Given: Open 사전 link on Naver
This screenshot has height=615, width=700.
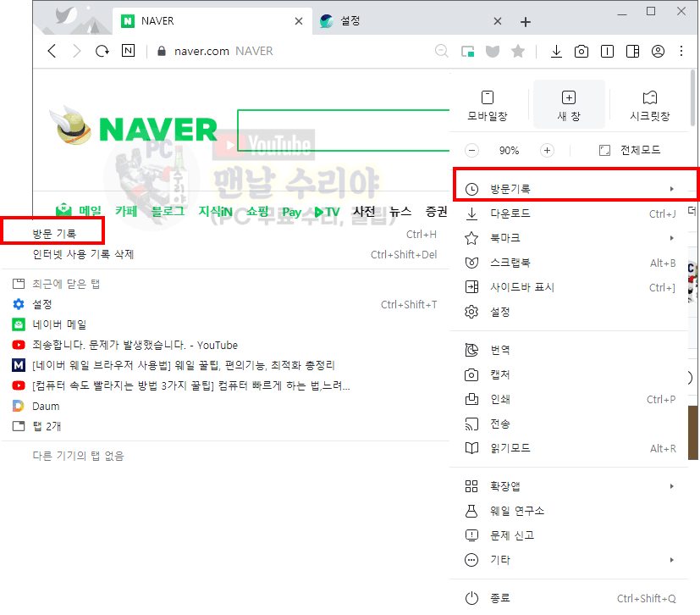Looking at the screenshot, I should [x=364, y=211].
